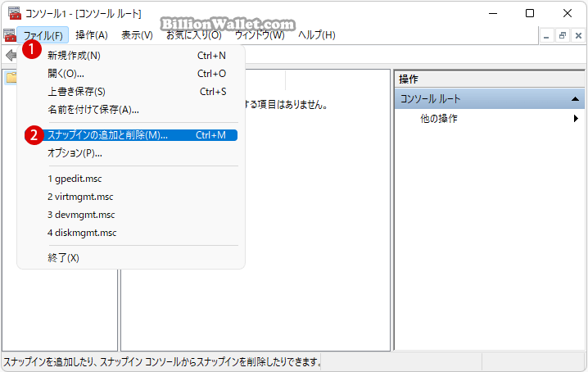Open recent file 2 virtmgmt.msc
This screenshot has width=588, height=372.
pyautogui.click(x=131, y=197)
